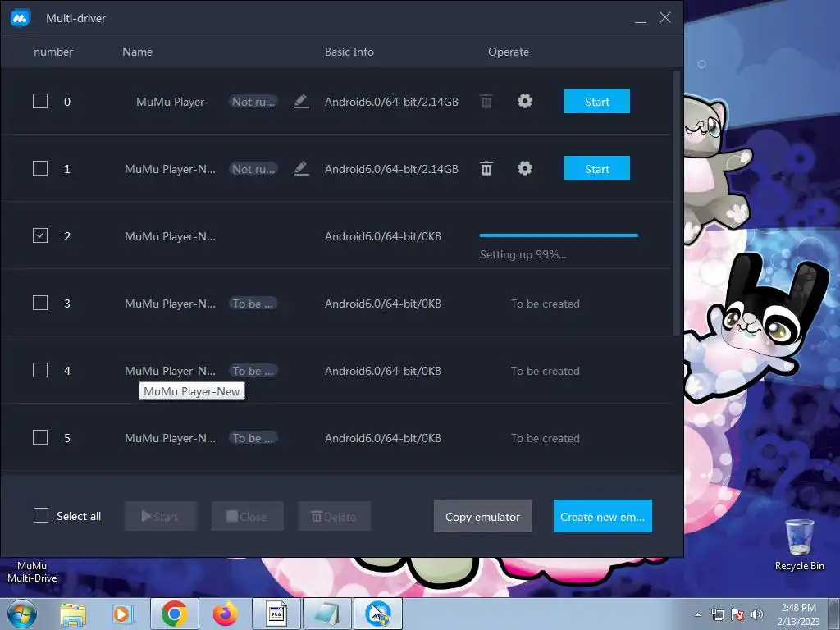Tick the checkbox for emulator 4
840x630 pixels.
(x=40, y=370)
